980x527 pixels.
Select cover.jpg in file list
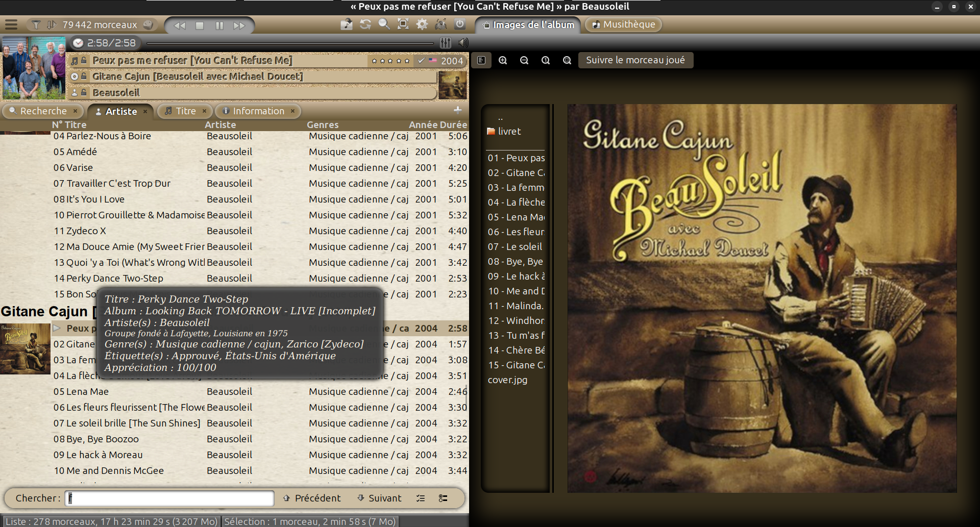pyautogui.click(x=507, y=380)
